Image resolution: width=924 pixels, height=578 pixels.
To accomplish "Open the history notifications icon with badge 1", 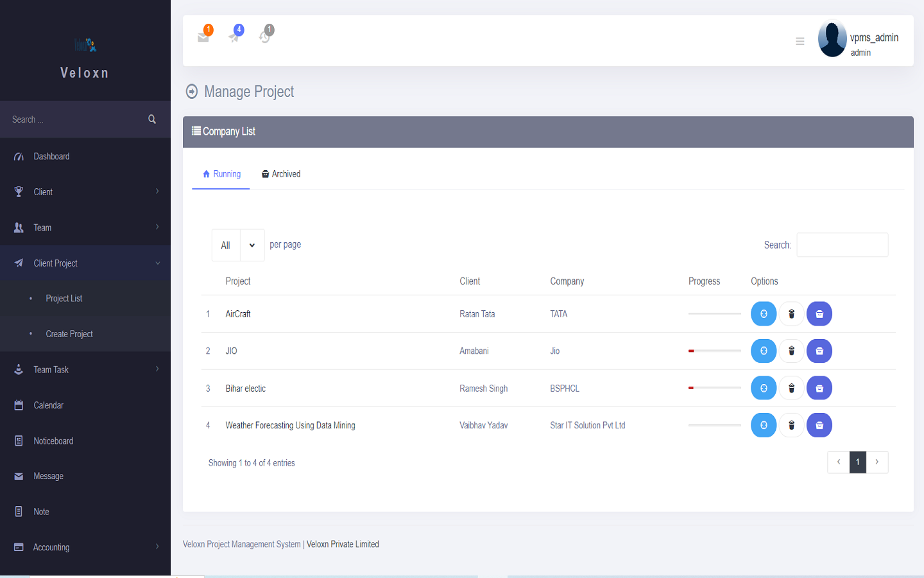I will (x=265, y=37).
